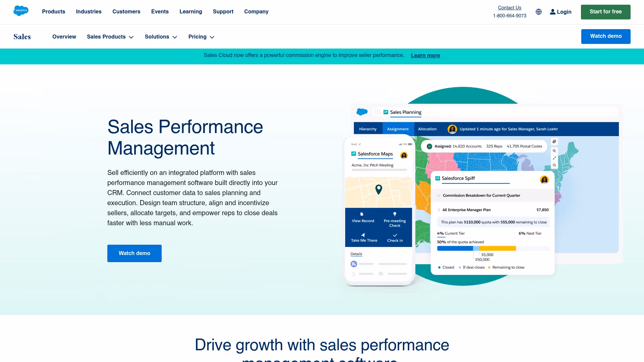Expand the Sales Products dropdown

click(x=110, y=37)
